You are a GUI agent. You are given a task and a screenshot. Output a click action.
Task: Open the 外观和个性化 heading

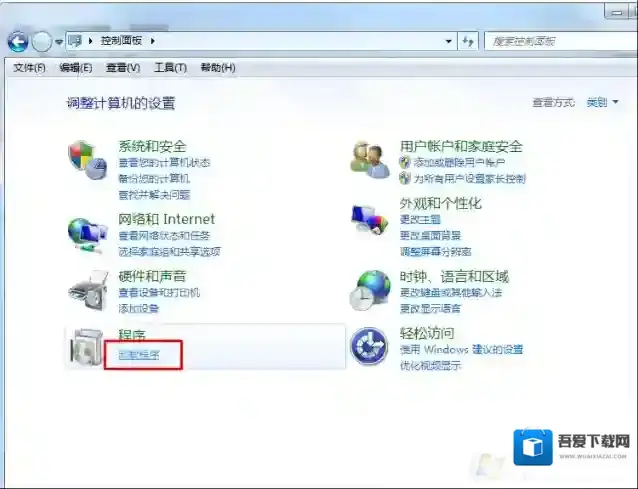pos(441,203)
